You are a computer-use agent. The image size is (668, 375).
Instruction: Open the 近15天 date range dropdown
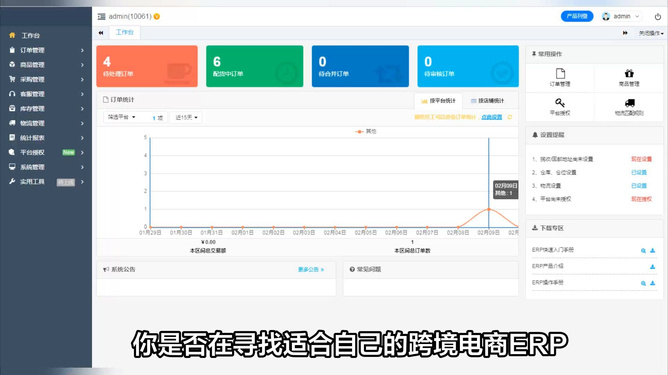coord(186,117)
